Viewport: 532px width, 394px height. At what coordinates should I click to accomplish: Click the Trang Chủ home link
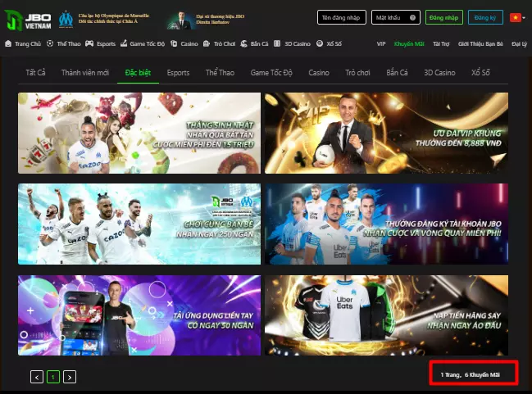coord(28,43)
